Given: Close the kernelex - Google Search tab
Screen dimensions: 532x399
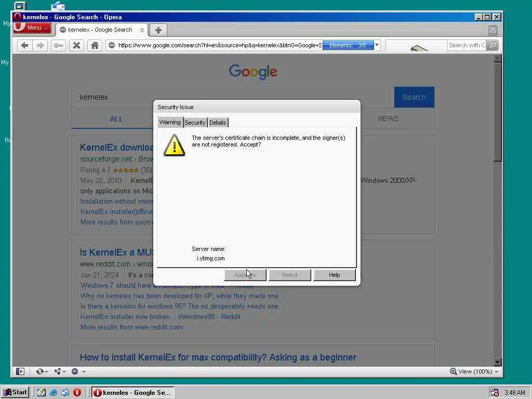Looking at the screenshot, I should pyautogui.click(x=142, y=30).
